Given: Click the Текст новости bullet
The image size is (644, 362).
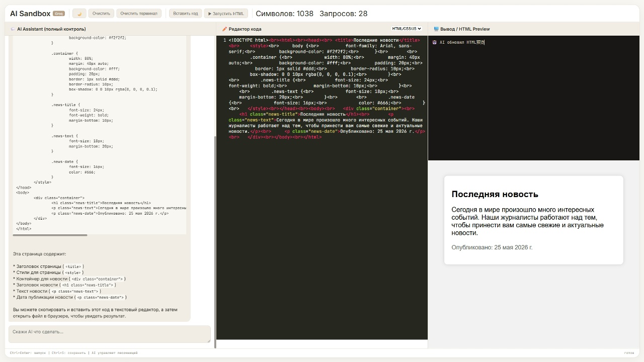Looking at the screenshot, I should tap(57, 291).
